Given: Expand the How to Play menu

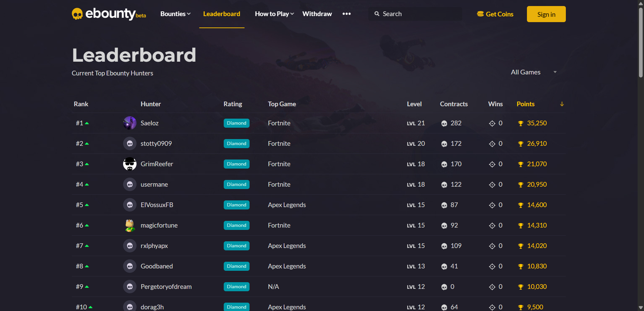Looking at the screenshot, I should 274,14.
